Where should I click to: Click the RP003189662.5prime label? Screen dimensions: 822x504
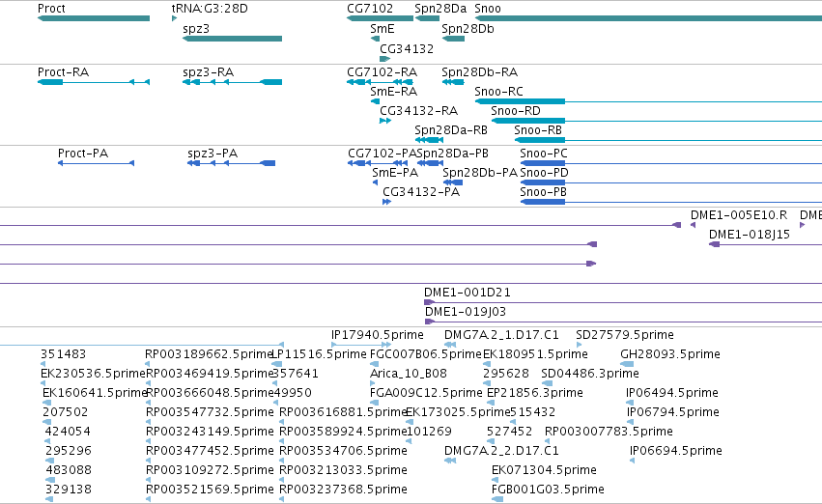coord(208,353)
